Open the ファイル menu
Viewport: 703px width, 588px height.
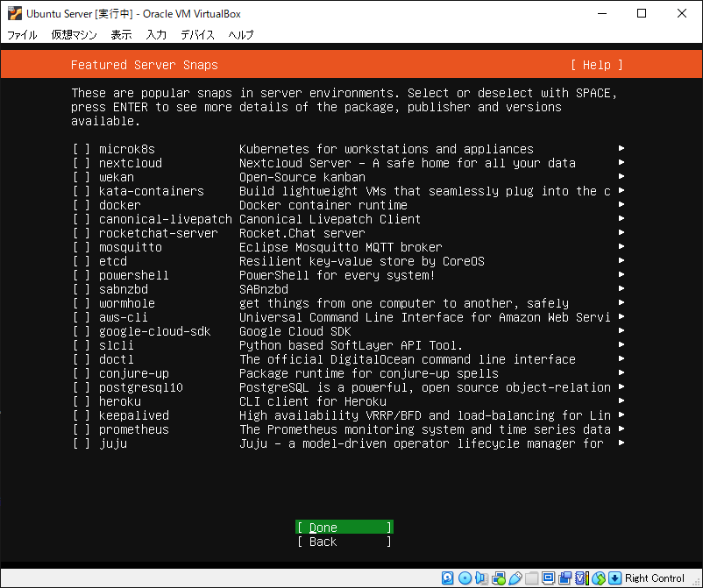(x=22, y=35)
